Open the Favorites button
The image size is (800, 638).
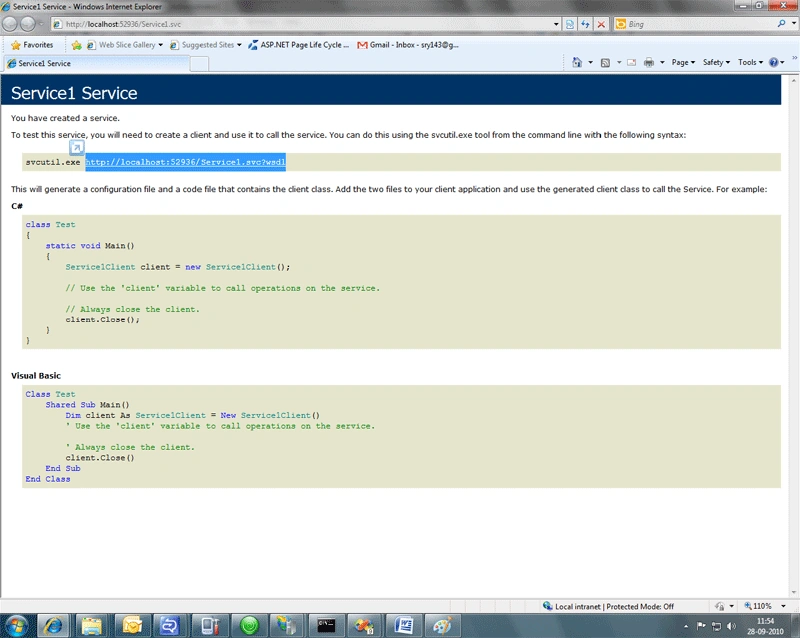point(32,45)
